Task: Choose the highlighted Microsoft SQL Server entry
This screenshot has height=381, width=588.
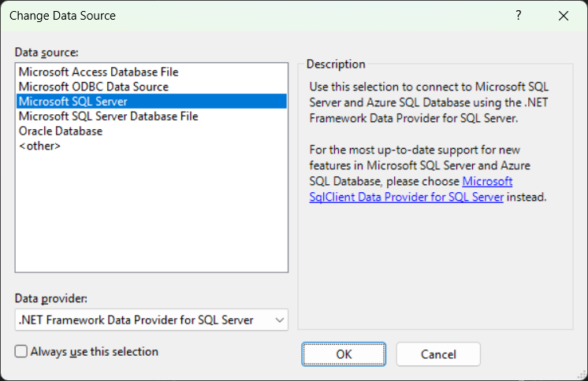Action: [x=151, y=101]
